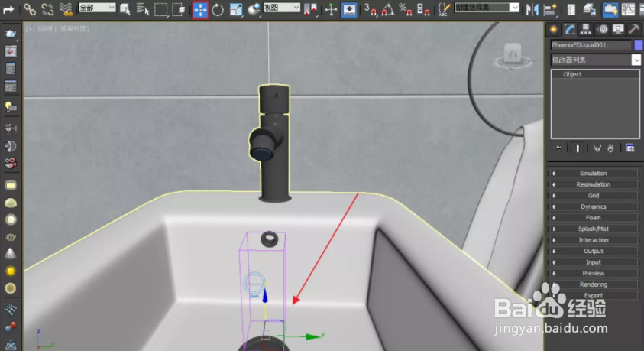The width and height of the screenshot is (644, 351).
Task: Click the Select and Place tool
Action: (x=254, y=9)
